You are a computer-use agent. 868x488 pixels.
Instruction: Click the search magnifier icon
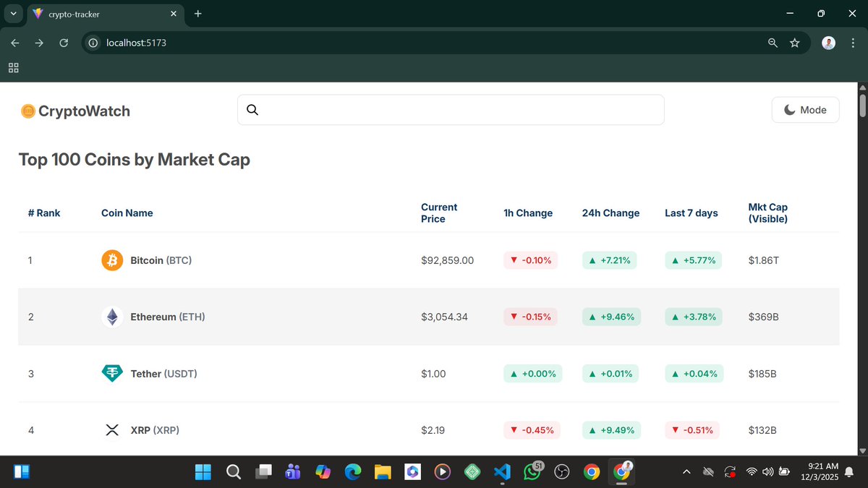(252, 109)
